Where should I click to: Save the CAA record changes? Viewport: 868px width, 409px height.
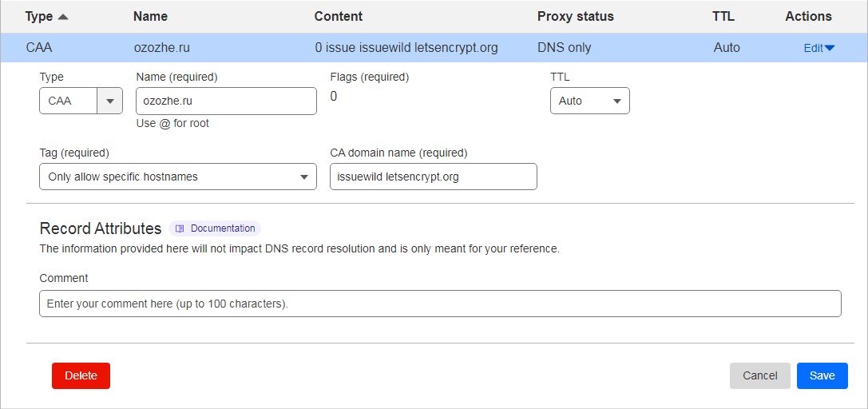[x=822, y=375]
